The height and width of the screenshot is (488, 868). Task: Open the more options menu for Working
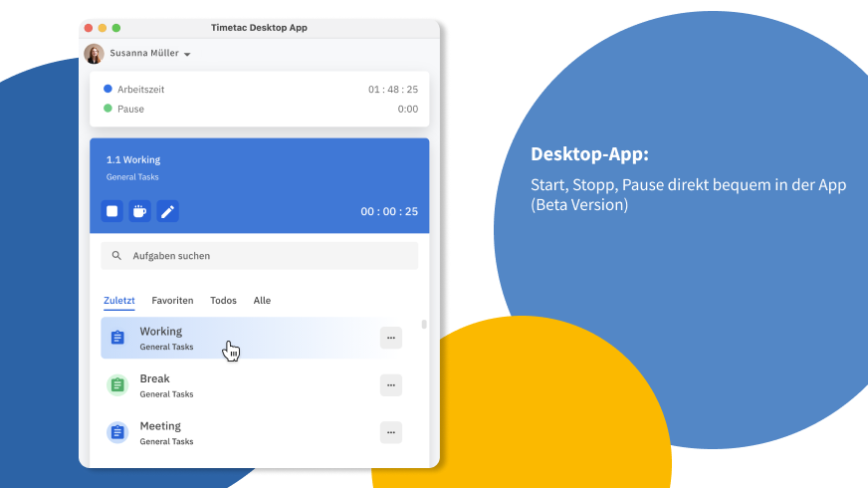coord(391,338)
